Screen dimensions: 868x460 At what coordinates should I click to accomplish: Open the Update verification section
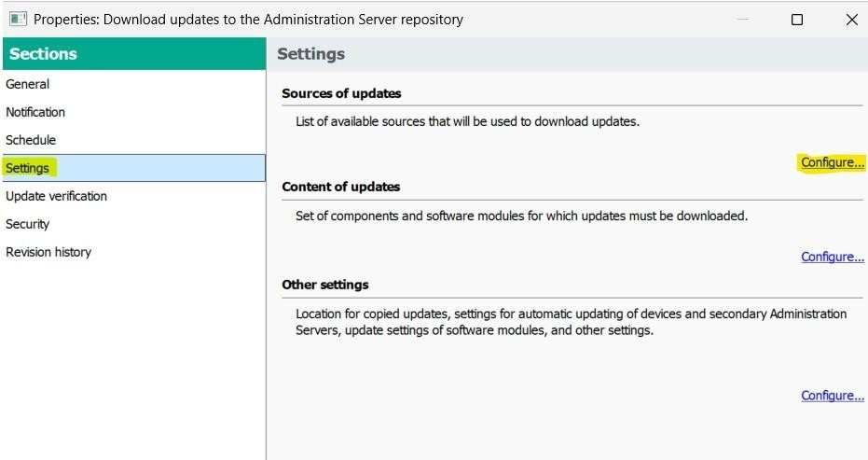(56, 196)
